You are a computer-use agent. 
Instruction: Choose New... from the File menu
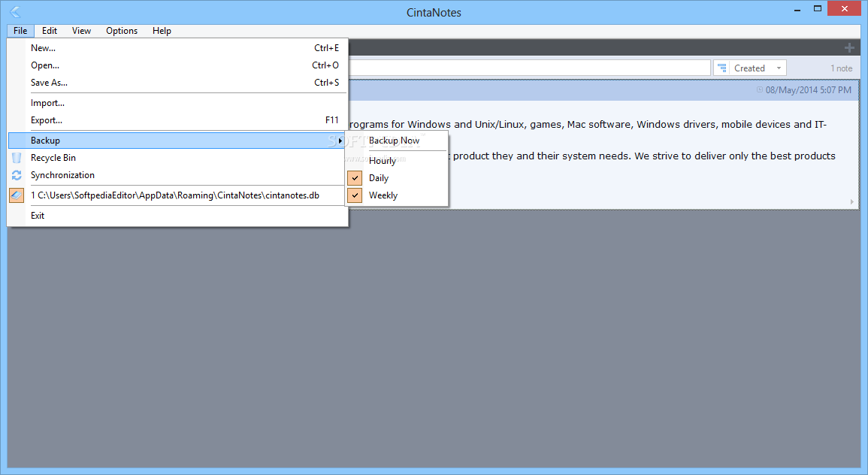tap(177, 48)
